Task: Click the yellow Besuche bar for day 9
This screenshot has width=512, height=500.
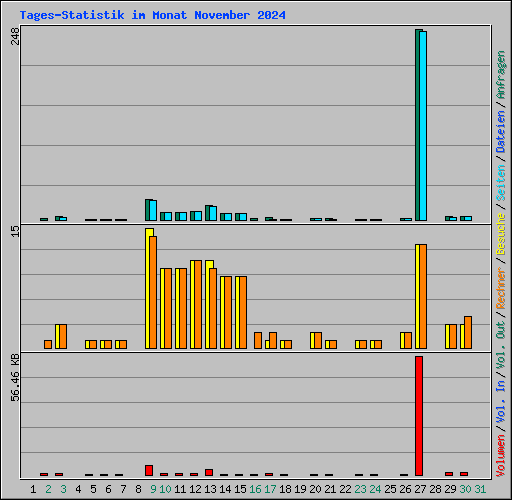Action: (x=147, y=289)
